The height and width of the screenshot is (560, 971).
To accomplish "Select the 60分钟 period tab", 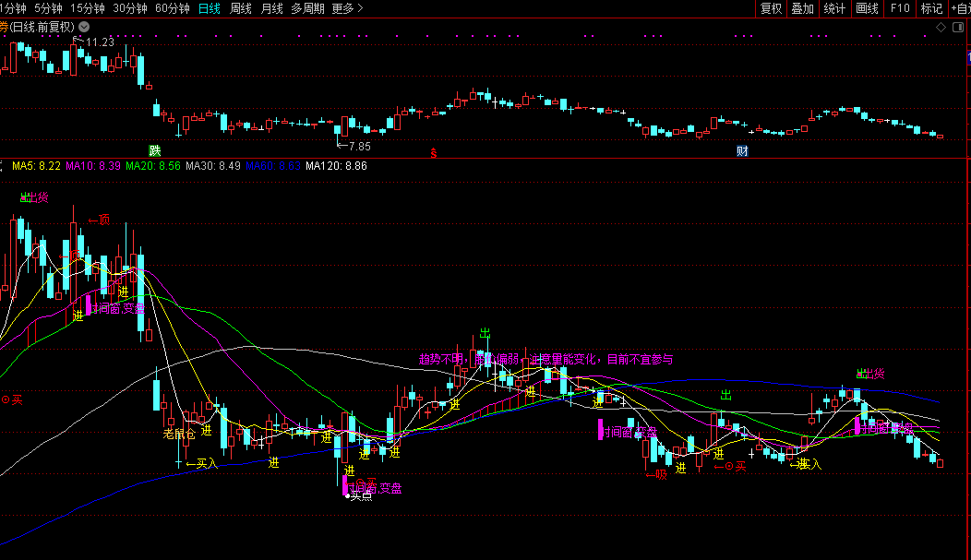I will tap(173, 8).
